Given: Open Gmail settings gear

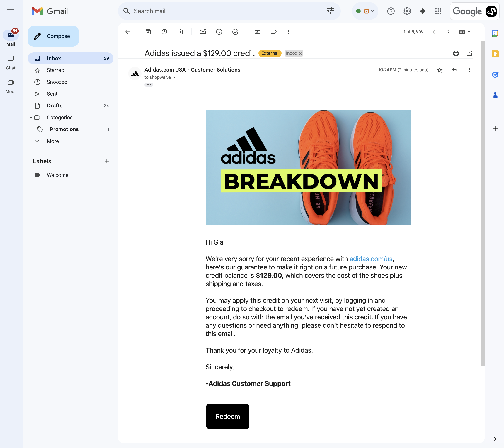Looking at the screenshot, I should [x=407, y=11].
